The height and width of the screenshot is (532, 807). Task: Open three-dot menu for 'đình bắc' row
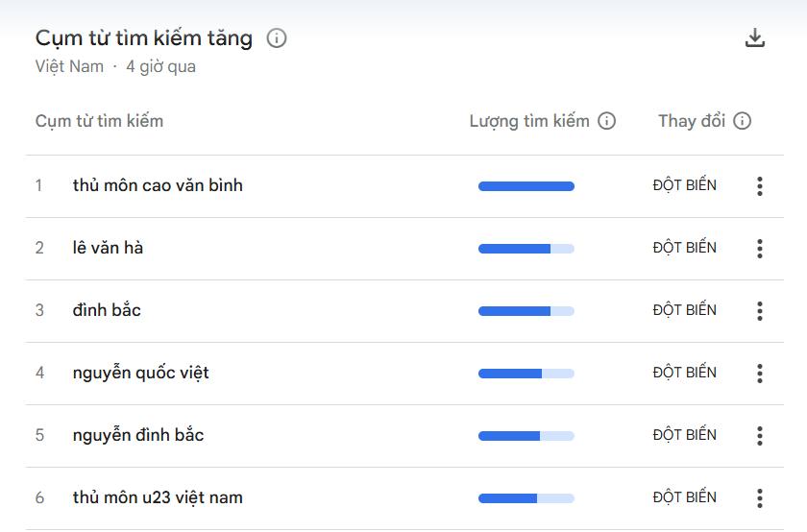759,311
